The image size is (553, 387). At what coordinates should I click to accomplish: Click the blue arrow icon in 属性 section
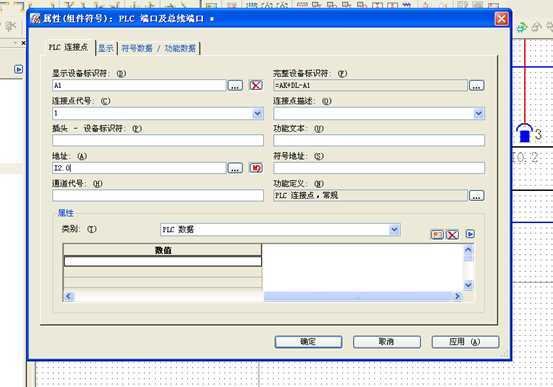(470, 234)
